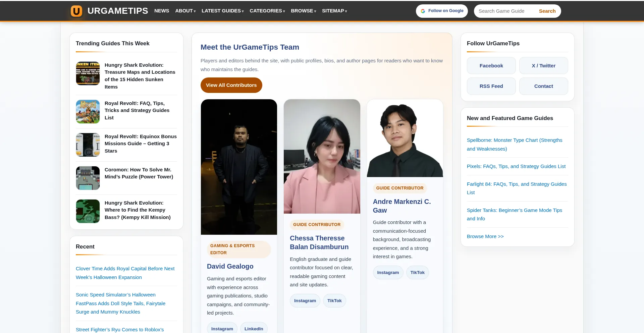This screenshot has width=644, height=333.
Task: Open David Gealogo's Instagram link
Action: click(222, 329)
